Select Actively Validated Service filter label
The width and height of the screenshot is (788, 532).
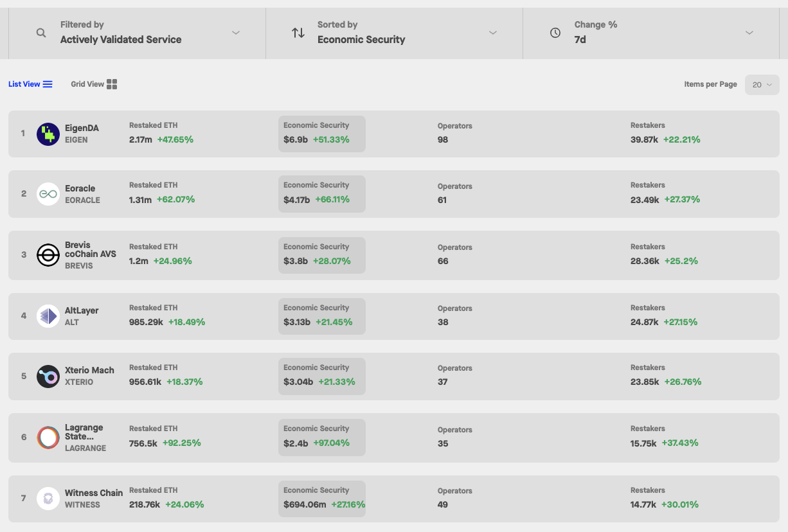[121, 39]
